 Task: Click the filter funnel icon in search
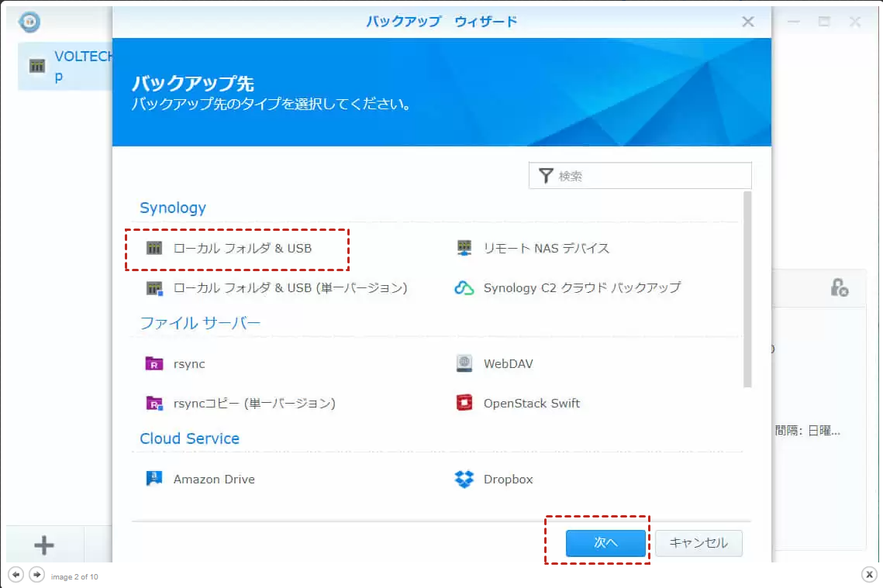[546, 176]
